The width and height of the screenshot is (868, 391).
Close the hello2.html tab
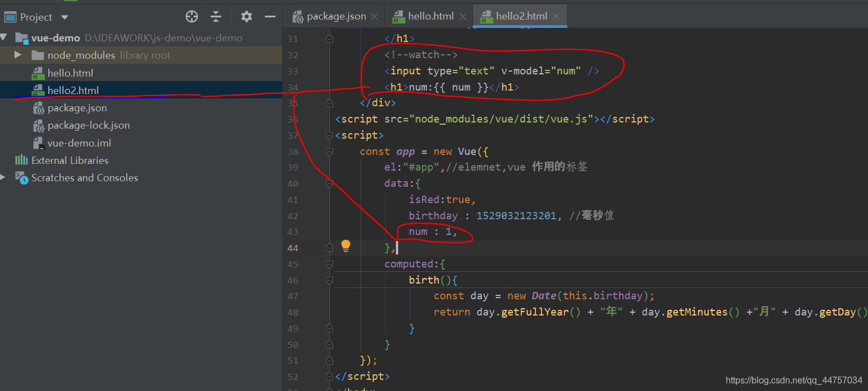click(x=556, y=17)
